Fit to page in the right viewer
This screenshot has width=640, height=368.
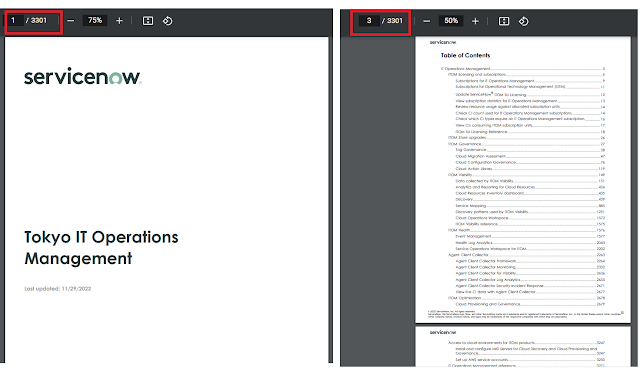(x=504, y=21)
